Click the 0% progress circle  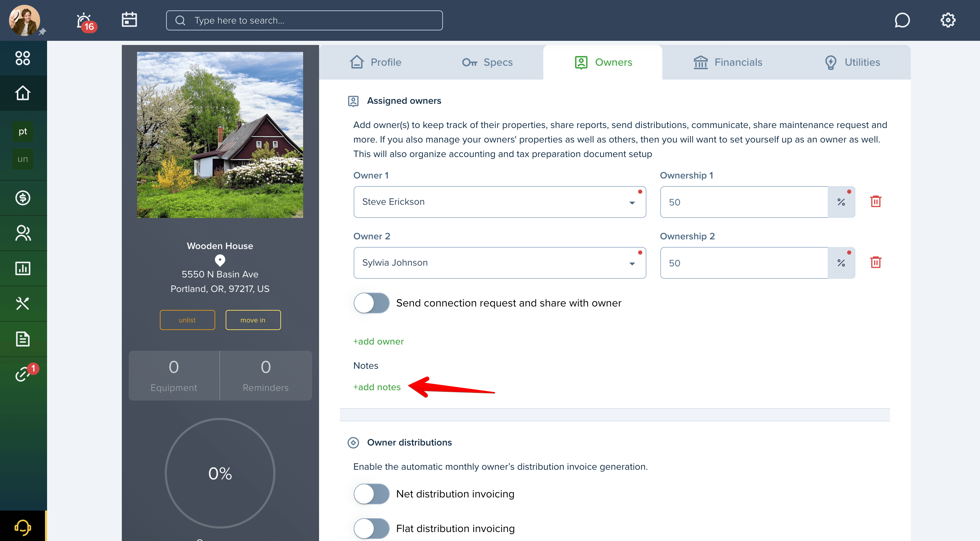point(220,473)
